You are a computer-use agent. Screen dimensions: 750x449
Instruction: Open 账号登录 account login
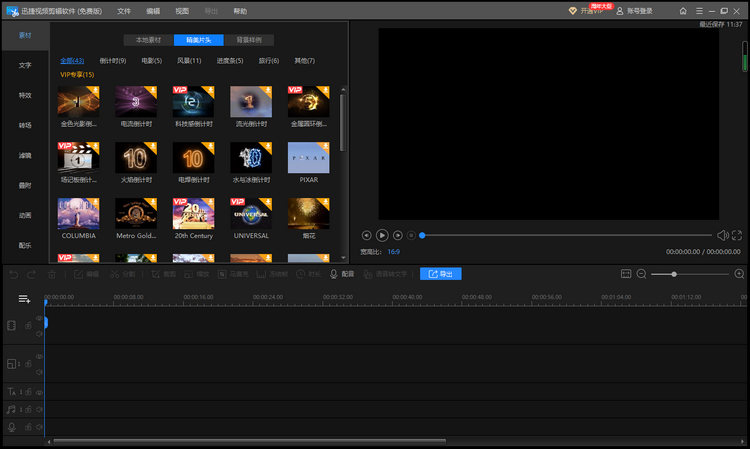click(x=634, y=11)
